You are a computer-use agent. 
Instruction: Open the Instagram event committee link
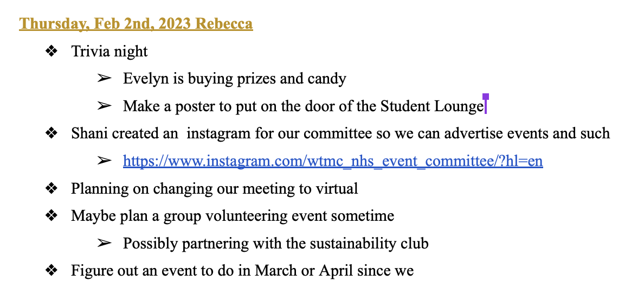point(333,161)
